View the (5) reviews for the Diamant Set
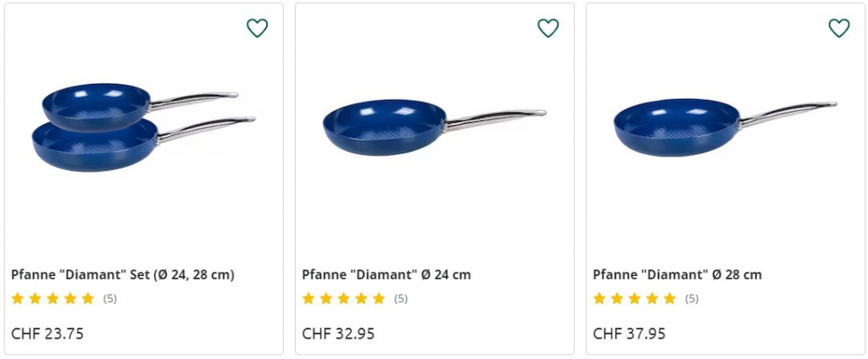 pos(110,298)
